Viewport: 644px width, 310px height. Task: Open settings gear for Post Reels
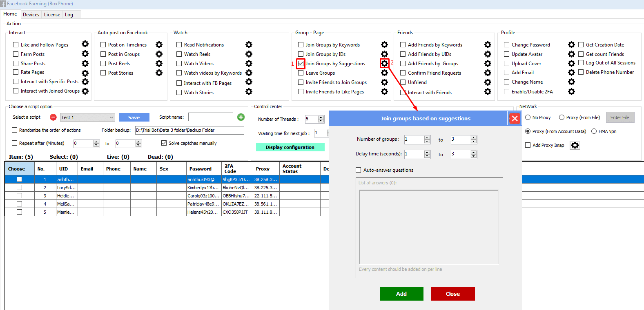click(159, 63)
